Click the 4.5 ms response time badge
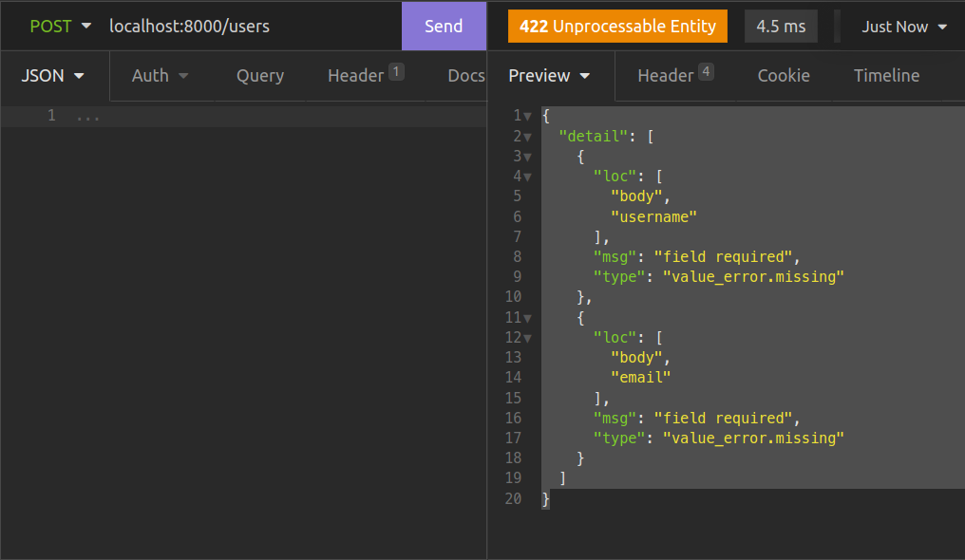965x560 pixels. tap(781, 27)
